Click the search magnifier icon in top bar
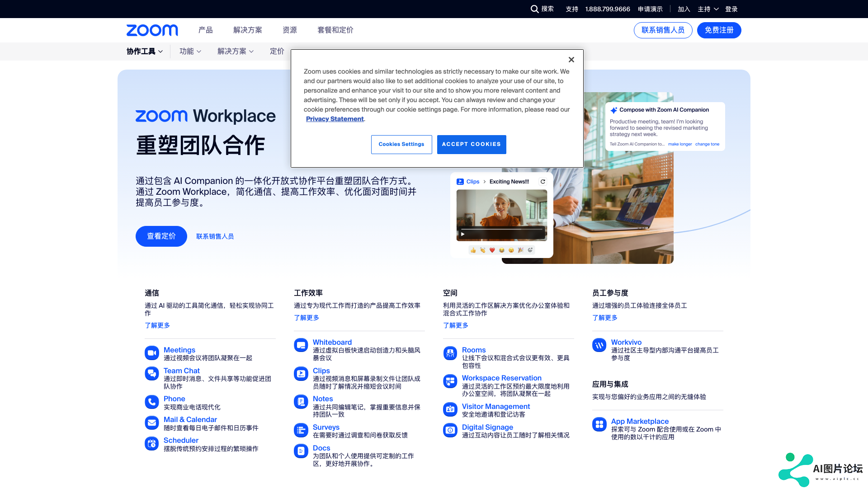 pos(534,9)
